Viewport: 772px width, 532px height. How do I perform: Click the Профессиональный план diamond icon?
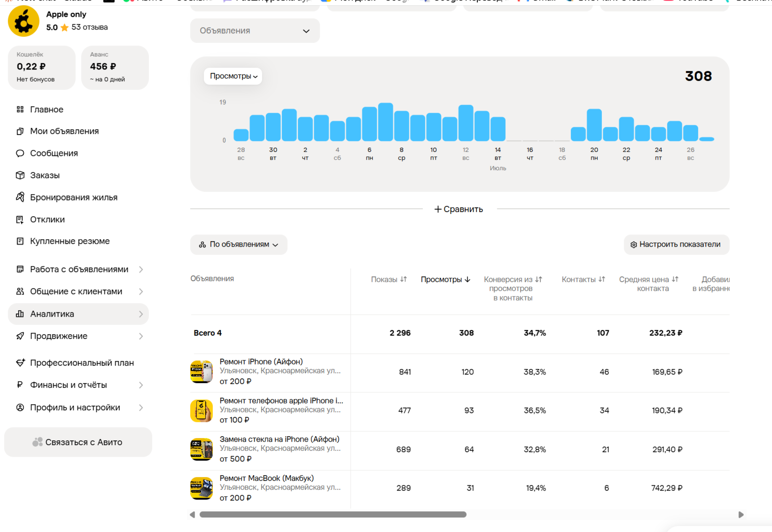pos(20,363)
